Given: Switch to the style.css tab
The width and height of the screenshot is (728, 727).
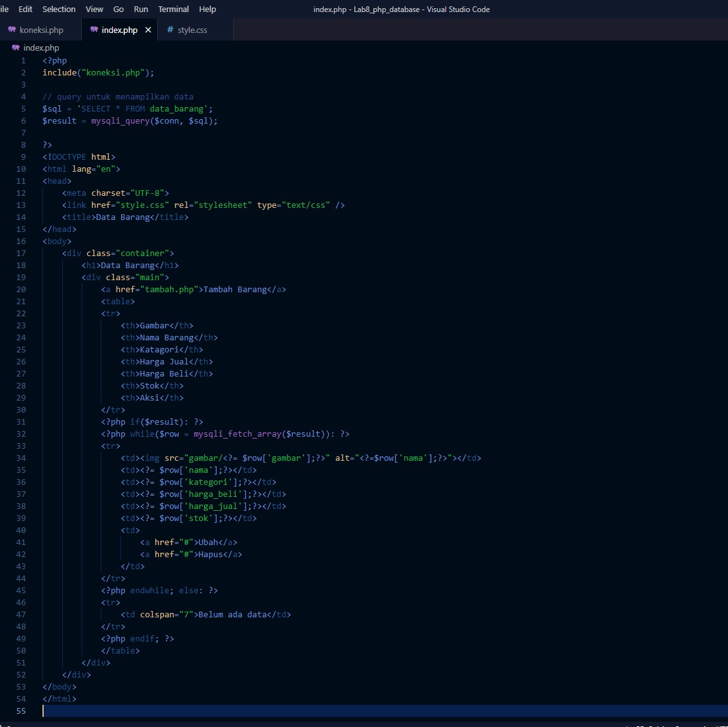Looking at the screenshot, I should (191, 29).
